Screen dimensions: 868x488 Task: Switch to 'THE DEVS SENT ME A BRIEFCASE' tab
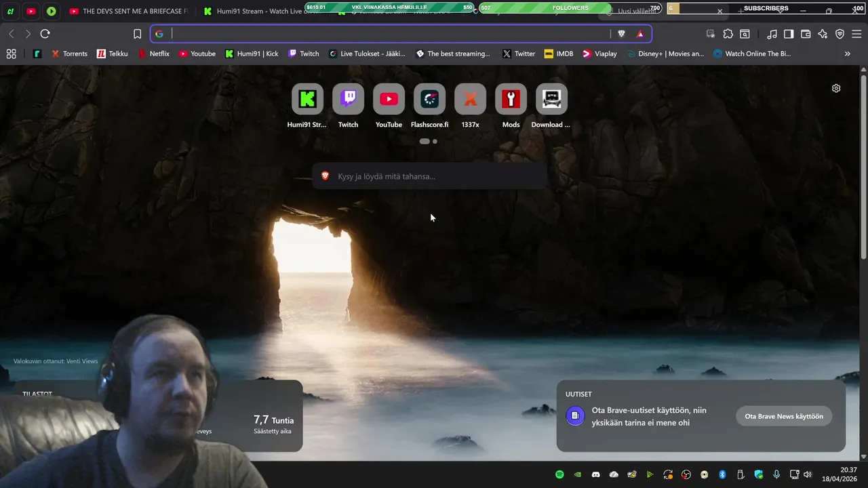[x=129, y=11]
